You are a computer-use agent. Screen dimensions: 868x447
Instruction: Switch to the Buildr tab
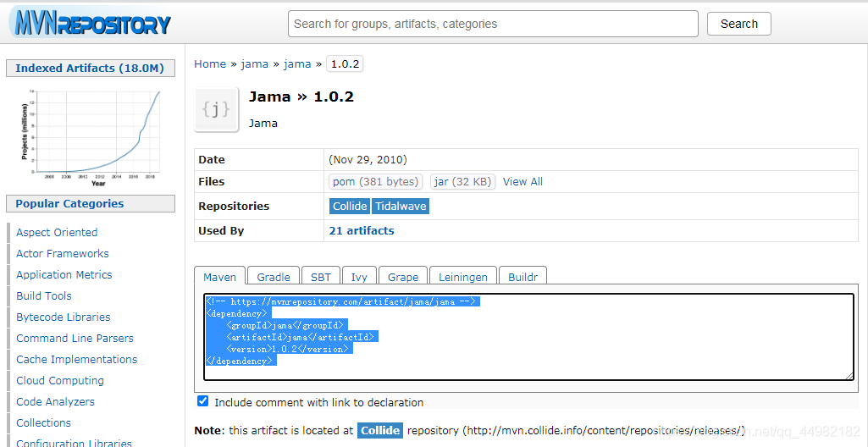pos(522,277)
